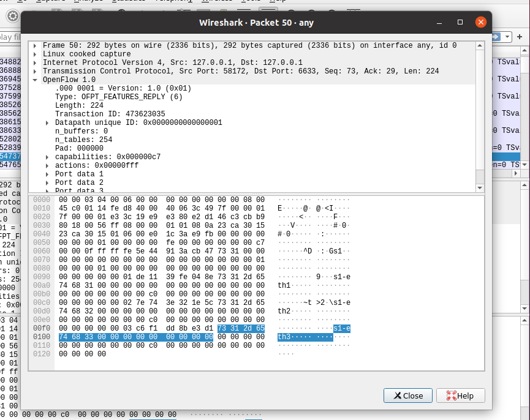530x420 pixels.
Task: Click highlighted ASCII text s1-e
Action: pyautogui.click(x=342, y=328)
